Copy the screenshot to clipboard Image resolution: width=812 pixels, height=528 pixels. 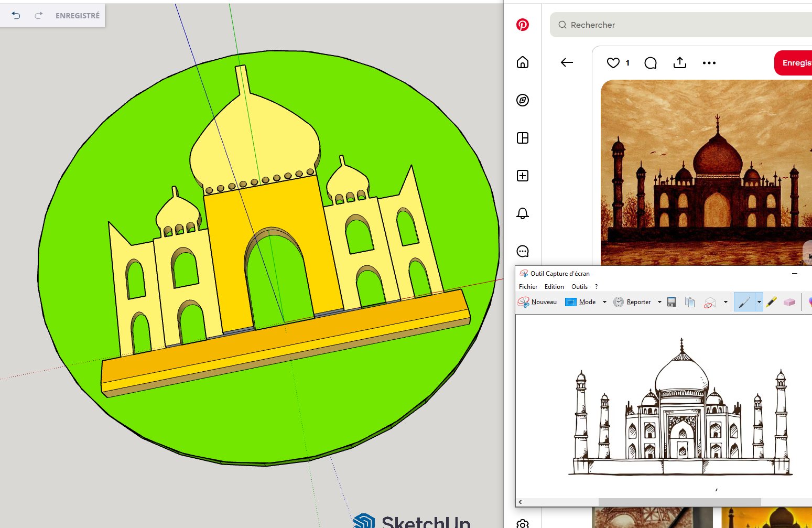(x=689, y=302)
